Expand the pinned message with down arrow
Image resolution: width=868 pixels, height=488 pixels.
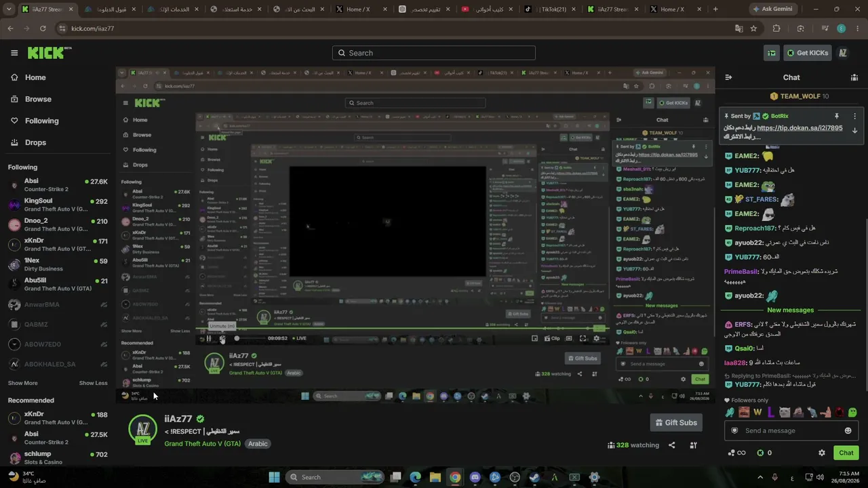click(x=855, y=130)
